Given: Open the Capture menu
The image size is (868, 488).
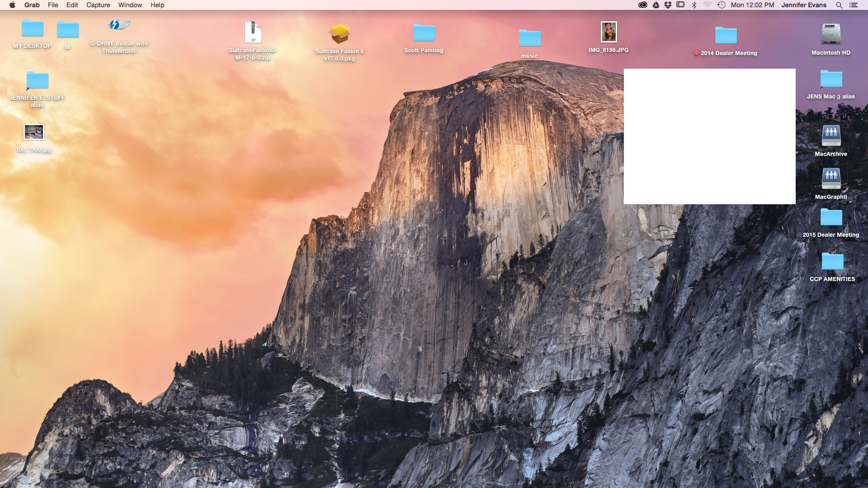Looking at the screenshot, I should coord(98,5).
